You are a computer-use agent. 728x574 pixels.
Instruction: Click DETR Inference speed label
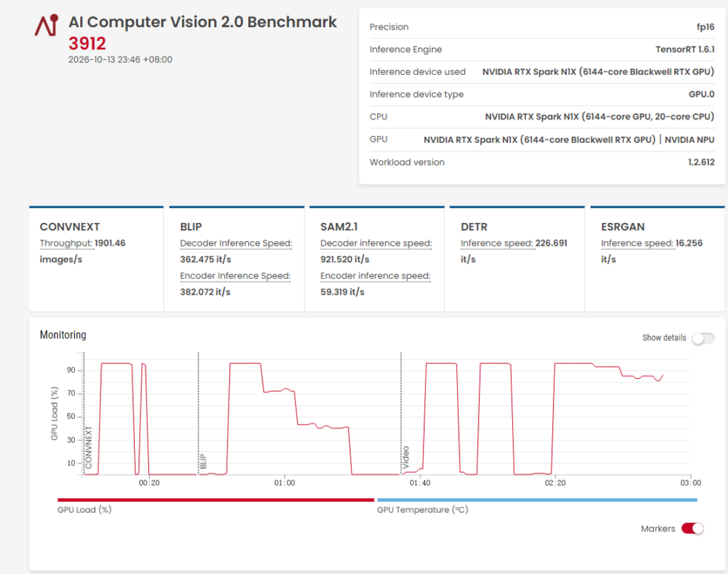497,243
